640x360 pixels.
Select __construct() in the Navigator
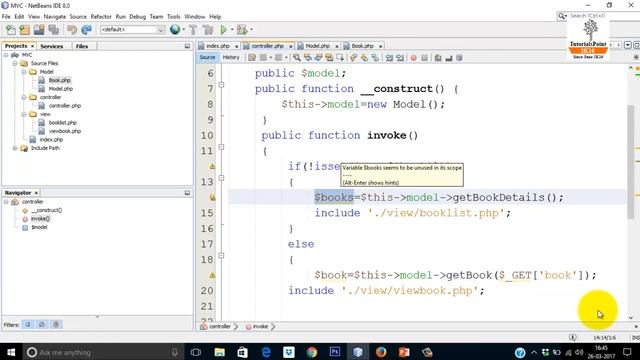pos(47,210)
